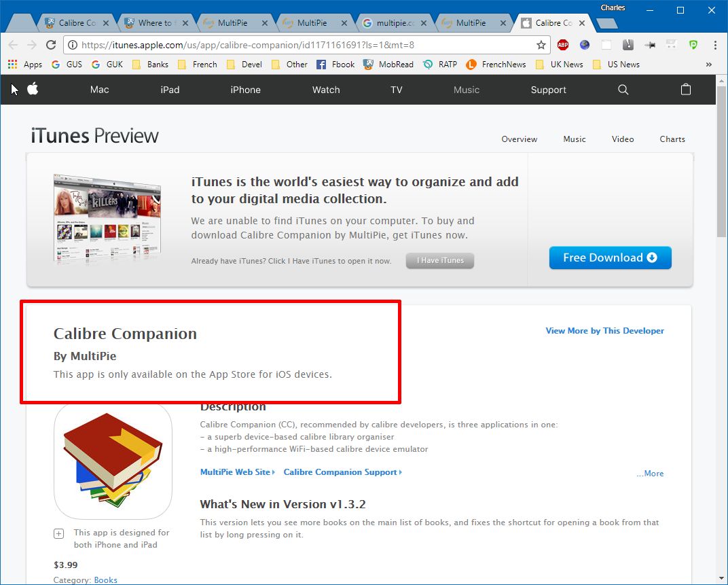Image resolution: width=728 pixels, height=585 pixels.
Task: Bookmark this page with the star icon
Action: pyautogui.click(x=541, y=45)
